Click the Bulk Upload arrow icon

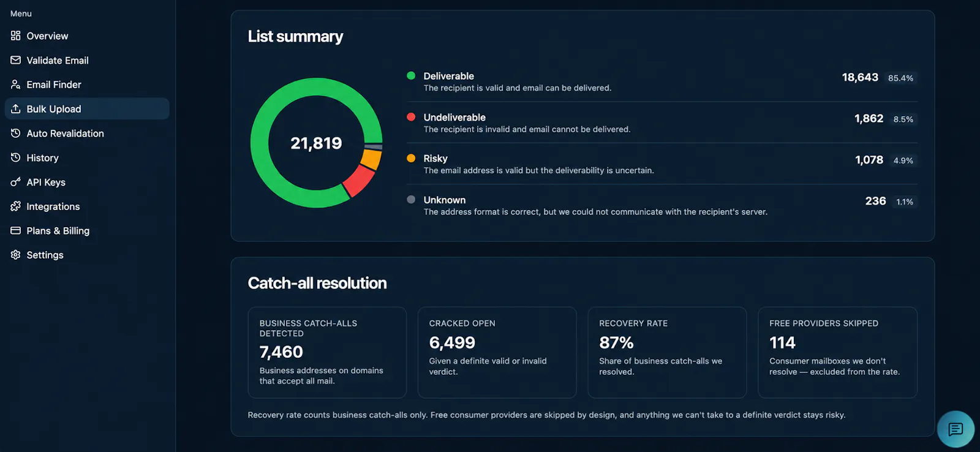coord(15,108)
